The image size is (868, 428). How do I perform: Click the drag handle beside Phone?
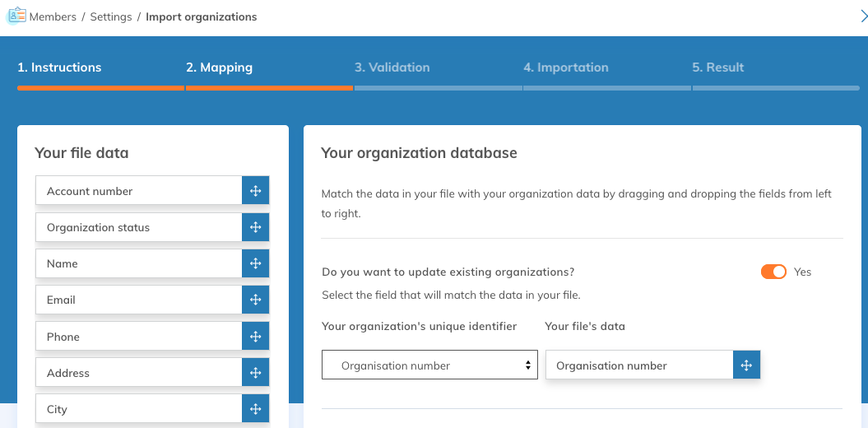tap(255, 337)
